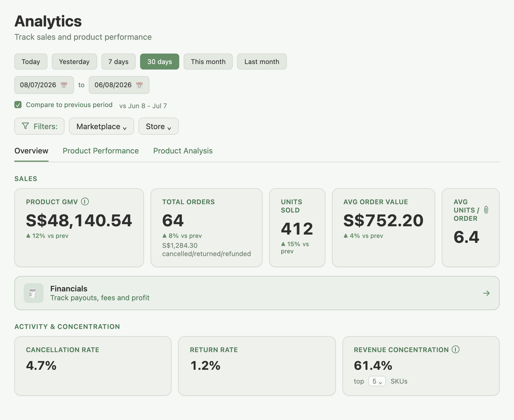514x420 pixels.
Task: Click the 61.4% revenue concentration value
Action: click(x=373, y=366)
